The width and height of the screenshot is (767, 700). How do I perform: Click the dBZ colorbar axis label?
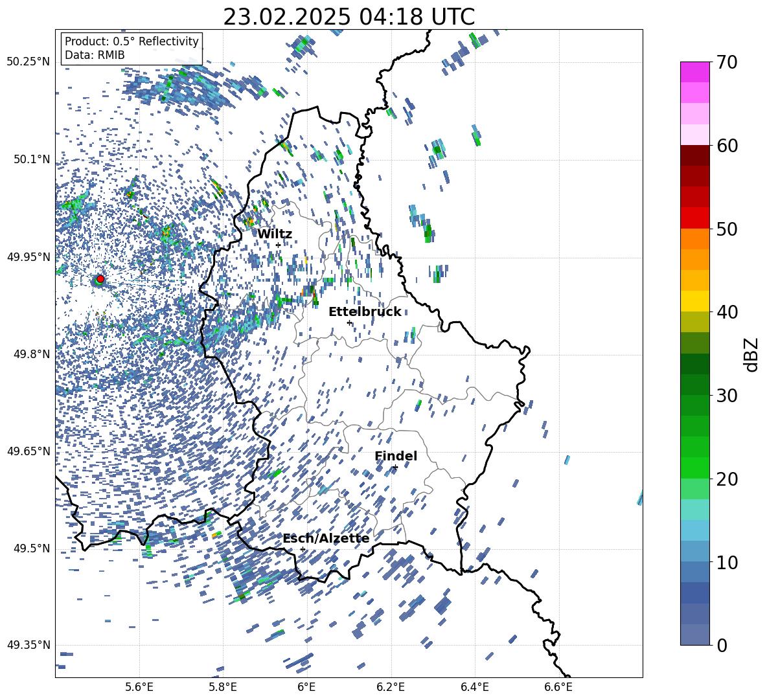751,354
